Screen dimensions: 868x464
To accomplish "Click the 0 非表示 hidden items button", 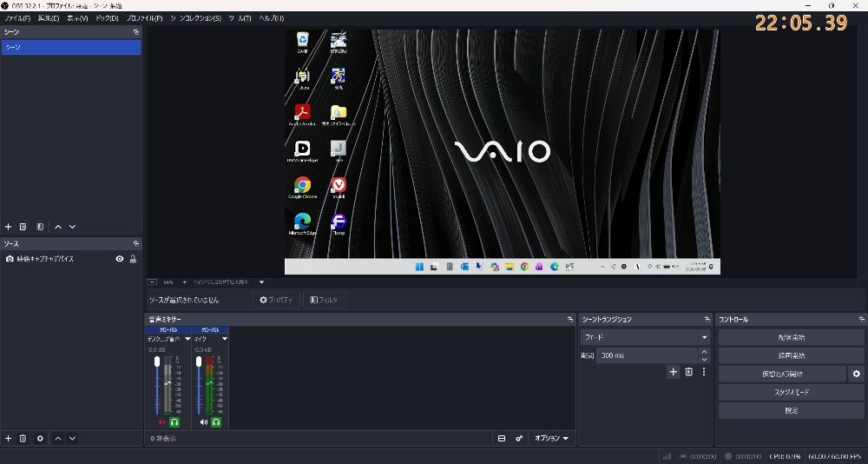I will click(x=163, y=439).
